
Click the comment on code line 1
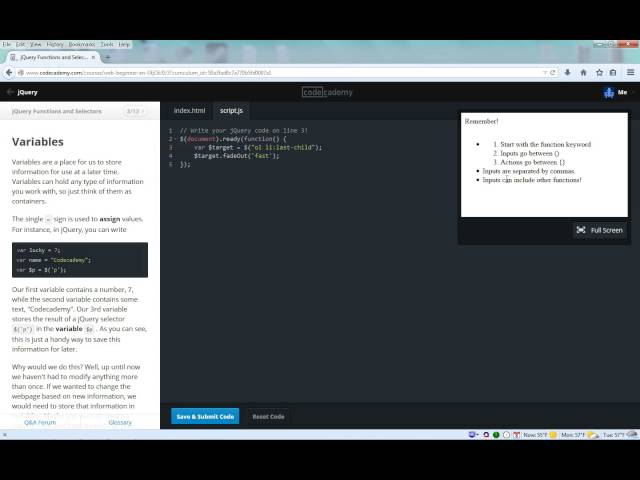[244, 131]
